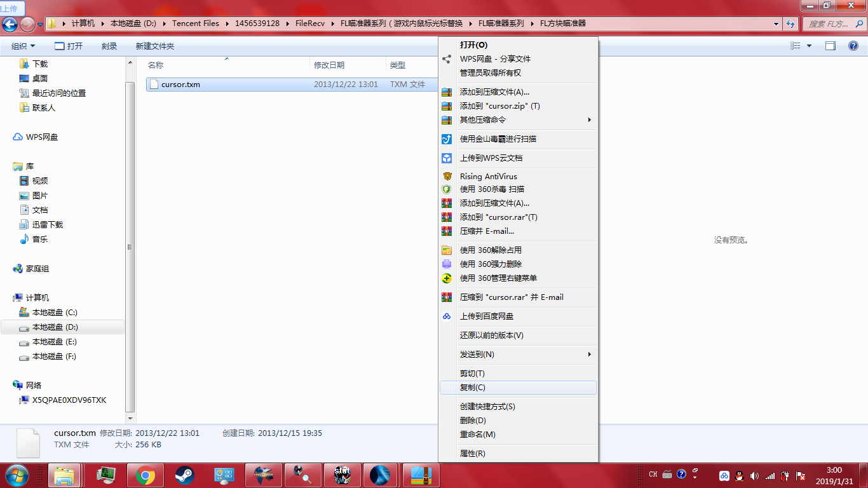Open the view options dropdown arrow
This screenshot has width=868, height=488.
tap(809, 46)
